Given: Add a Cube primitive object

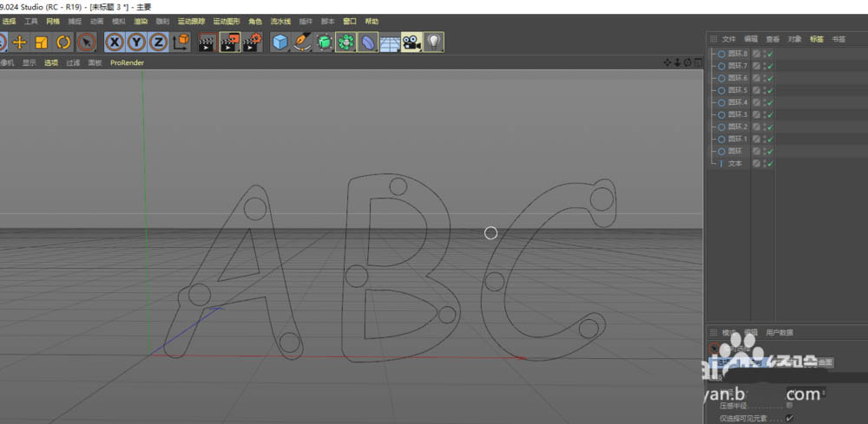Looking at the screenshot, I should pyautogui.click(x=279, y=42).
